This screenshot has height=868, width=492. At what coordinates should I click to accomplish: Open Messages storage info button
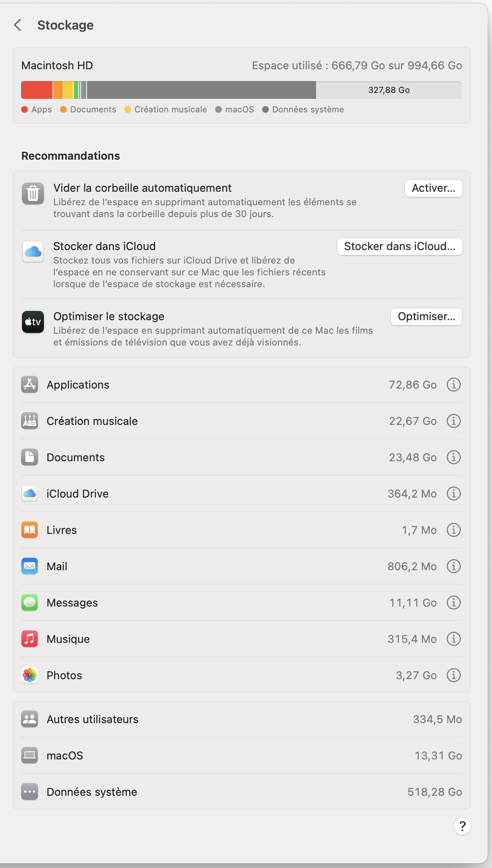click(x=454, y=603)
